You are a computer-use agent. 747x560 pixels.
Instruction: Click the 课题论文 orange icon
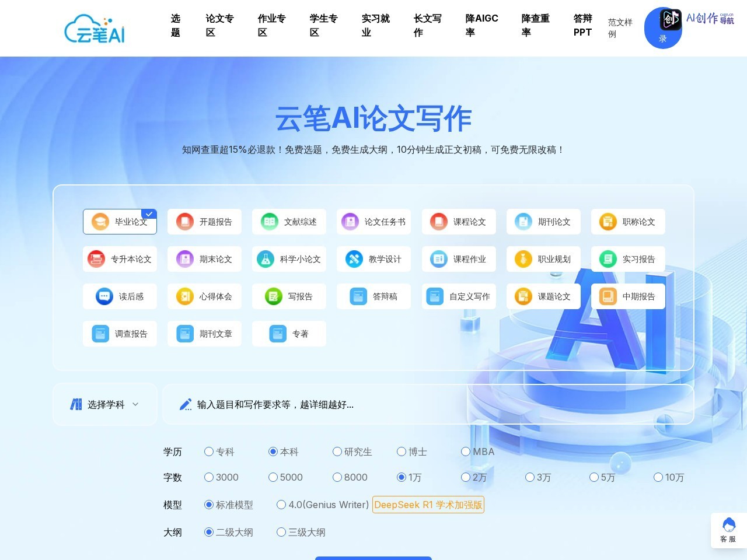click(x=523, y=296)
